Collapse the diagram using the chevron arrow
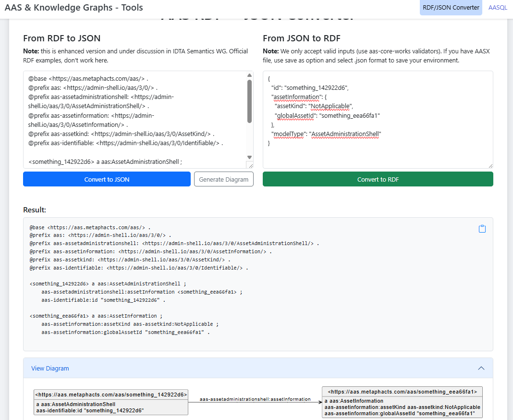Image resolution: width=513 pixels, height=420 pixels. pos(481,369)
